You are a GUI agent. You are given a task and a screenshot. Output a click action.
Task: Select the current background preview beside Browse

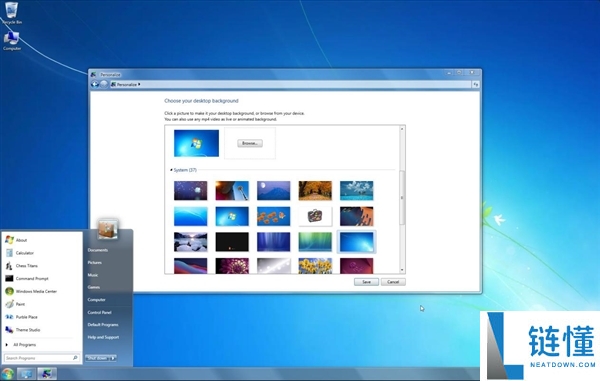tap(196, 143)
